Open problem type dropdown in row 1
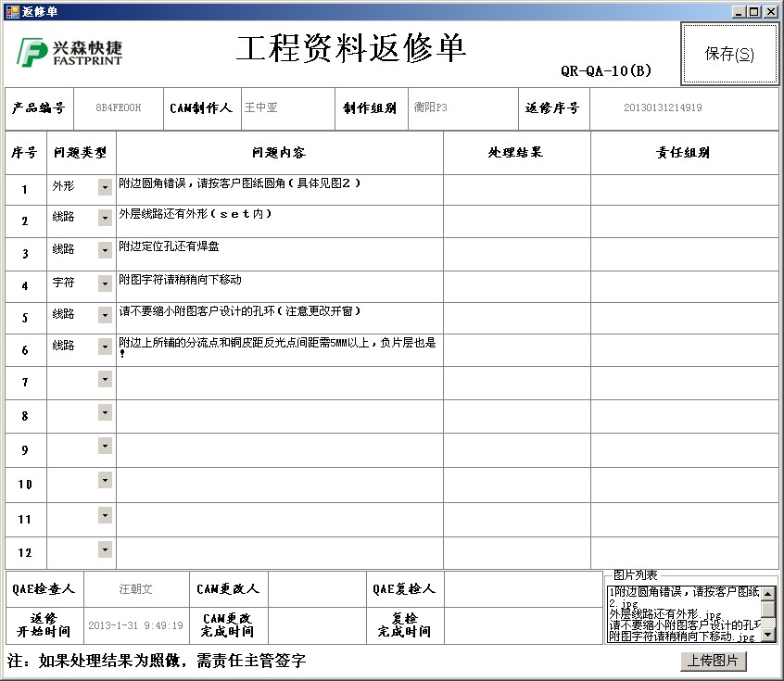This screenshot has width=784, height=681. click(x=105, y=187)
